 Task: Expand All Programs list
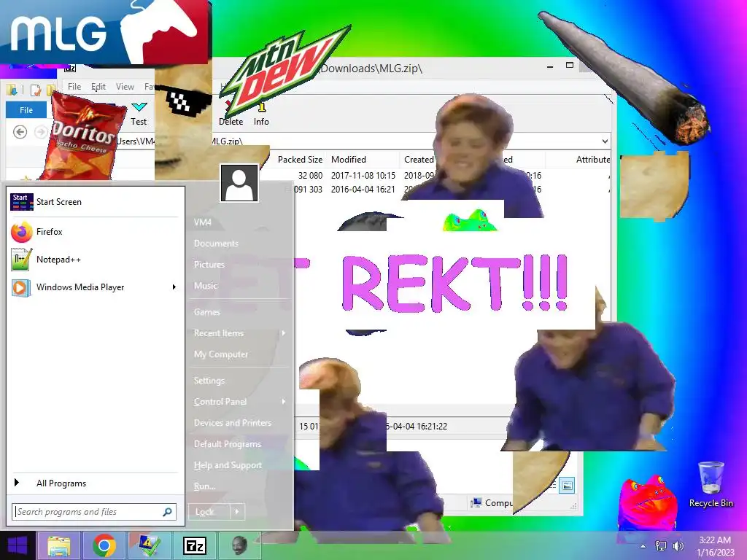(61, 483)
